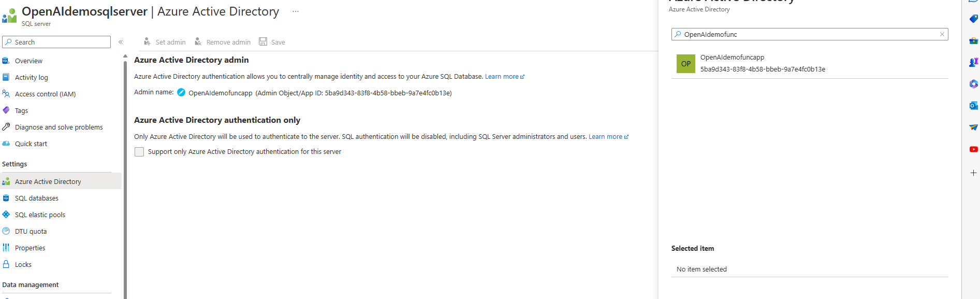980x299 pixels.
Task: Open SQL databases menu item
Action: point(37,198)
